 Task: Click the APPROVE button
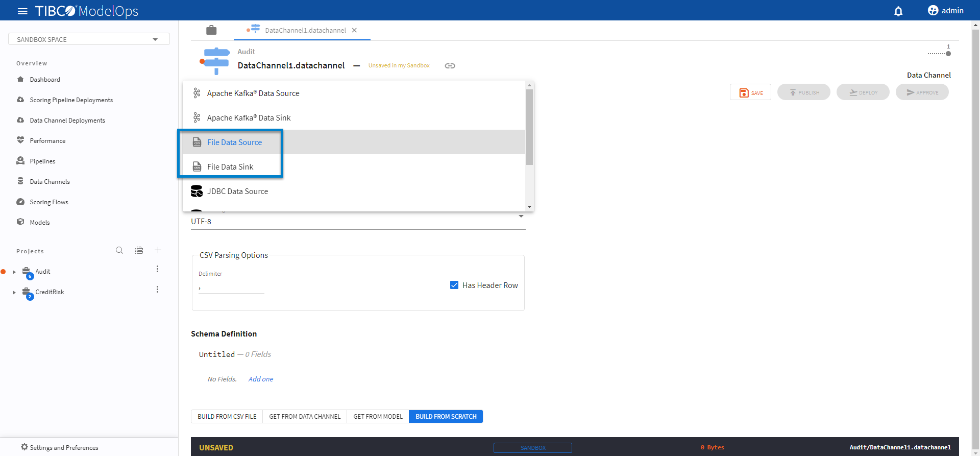[x=922, y=92]
